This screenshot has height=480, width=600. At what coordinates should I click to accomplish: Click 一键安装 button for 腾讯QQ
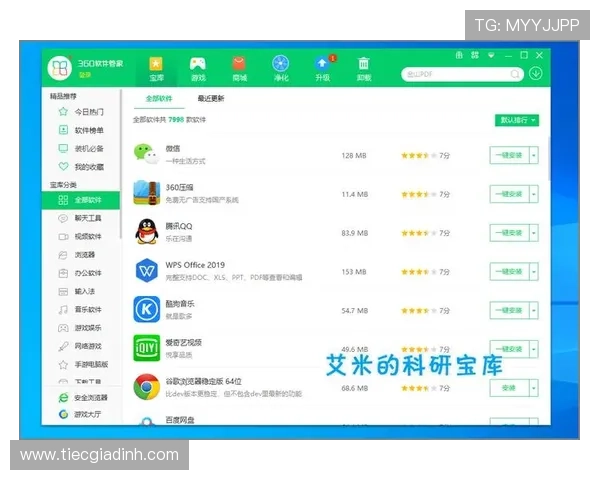pos(509,233)
